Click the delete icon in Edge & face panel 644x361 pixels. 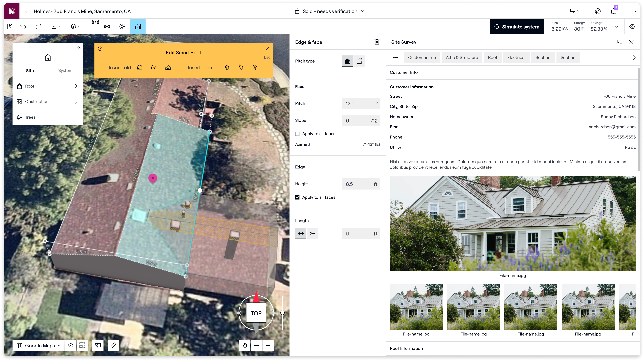[x=377, y=42]
